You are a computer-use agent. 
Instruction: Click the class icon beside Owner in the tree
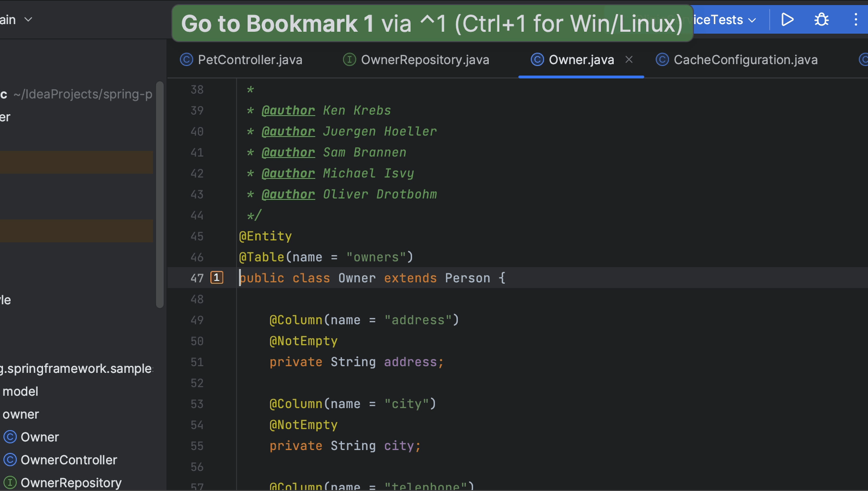[10, 436]
